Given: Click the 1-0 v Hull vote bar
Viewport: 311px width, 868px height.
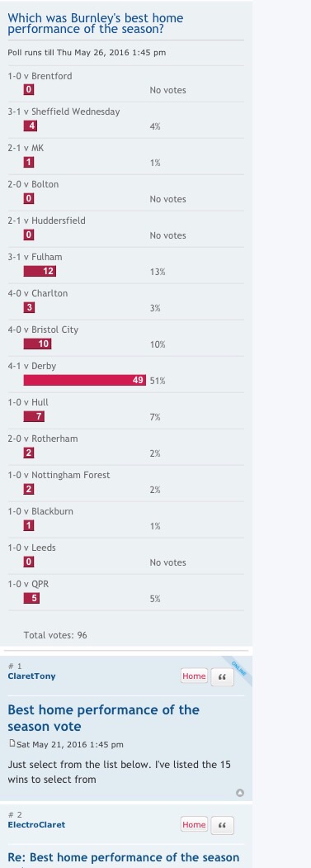Looking at the screenshot, I should (x=34, y=416).
